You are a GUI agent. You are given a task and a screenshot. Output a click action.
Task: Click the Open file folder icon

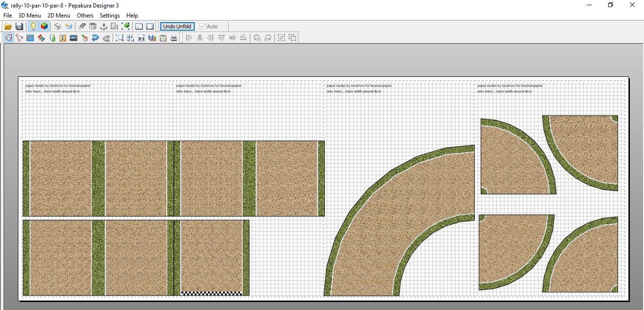tap(8, 26)
